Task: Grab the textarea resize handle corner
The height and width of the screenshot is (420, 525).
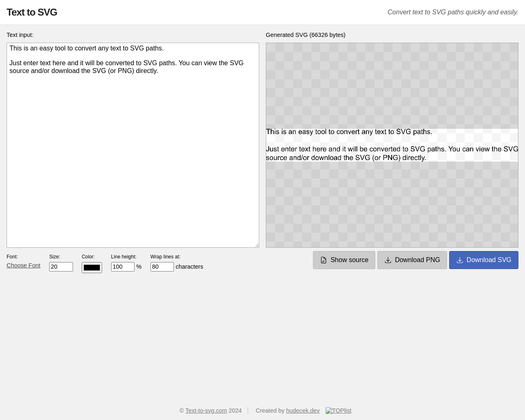Action: pos(257,245)
